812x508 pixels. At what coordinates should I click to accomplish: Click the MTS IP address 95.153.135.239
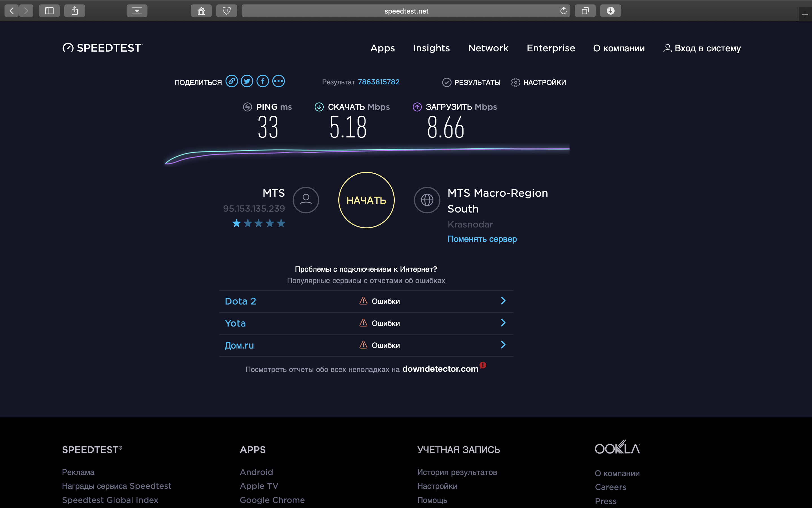[x=254, y=209]
